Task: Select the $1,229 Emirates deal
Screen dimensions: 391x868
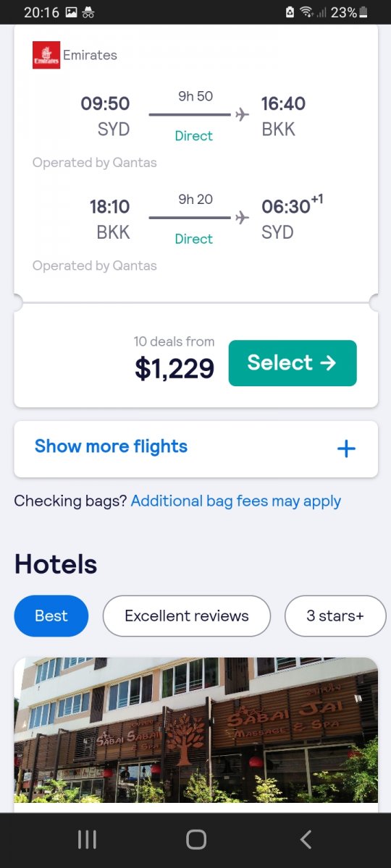Action: click(293, 363)
